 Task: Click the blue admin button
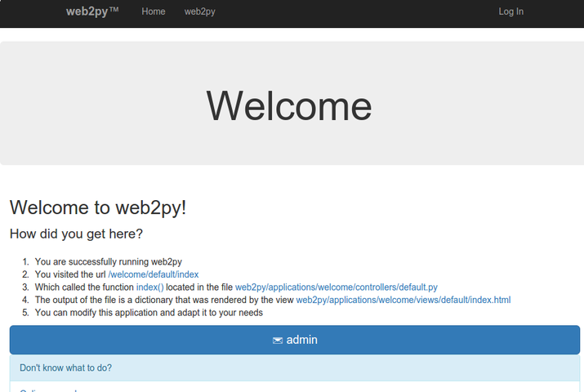(295, 340)
